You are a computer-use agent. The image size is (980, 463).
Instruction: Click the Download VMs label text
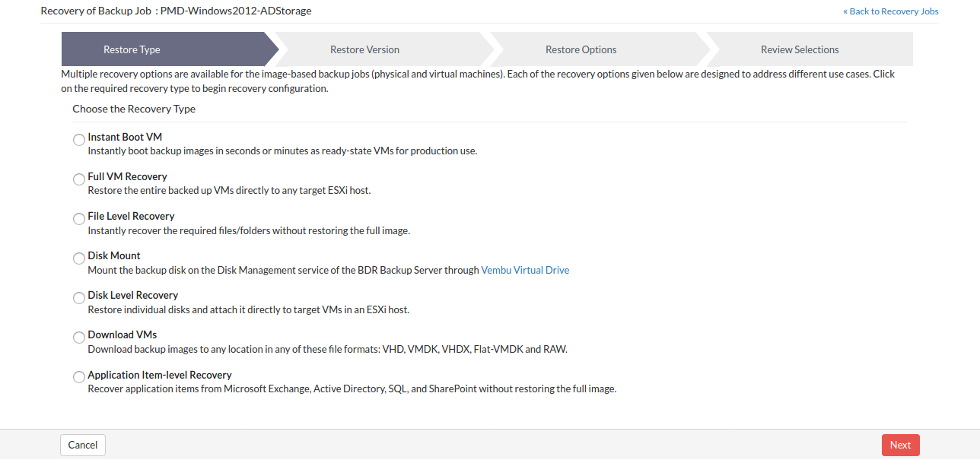(x=122, y=335)
